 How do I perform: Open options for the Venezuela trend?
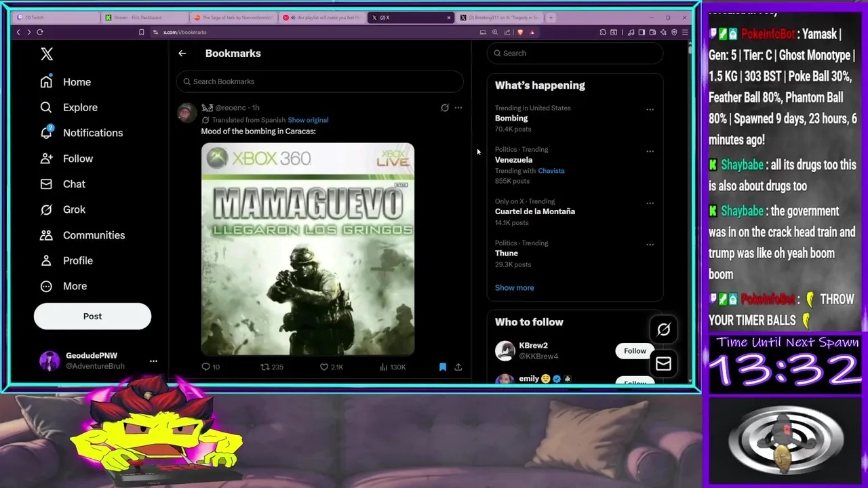tap(650, 151)
